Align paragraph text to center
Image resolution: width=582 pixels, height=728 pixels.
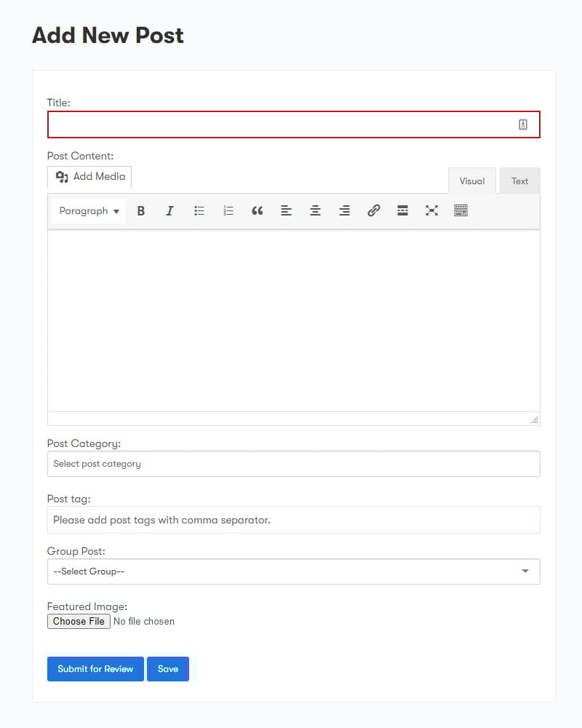(316, 210)
